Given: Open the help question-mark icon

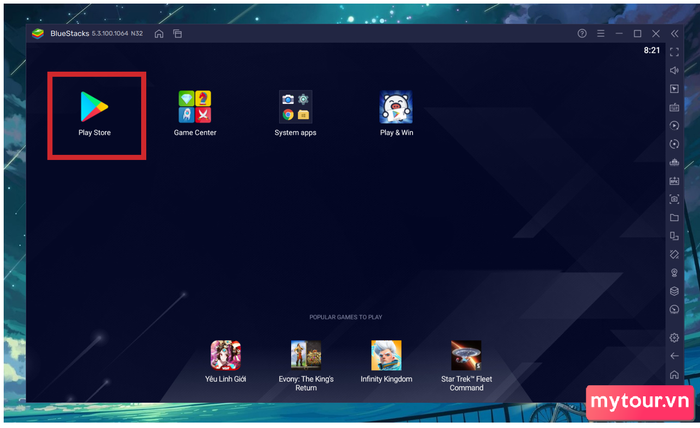Looking at the screenshot, I should point(582,33).
